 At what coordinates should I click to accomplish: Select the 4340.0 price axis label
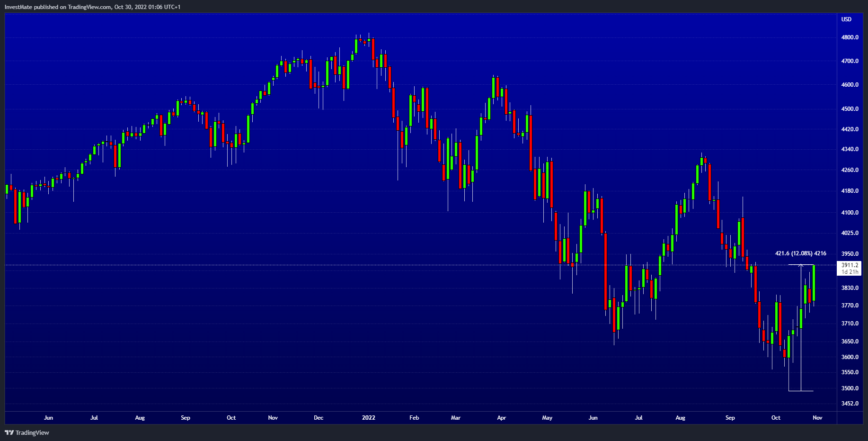point(850,149)
